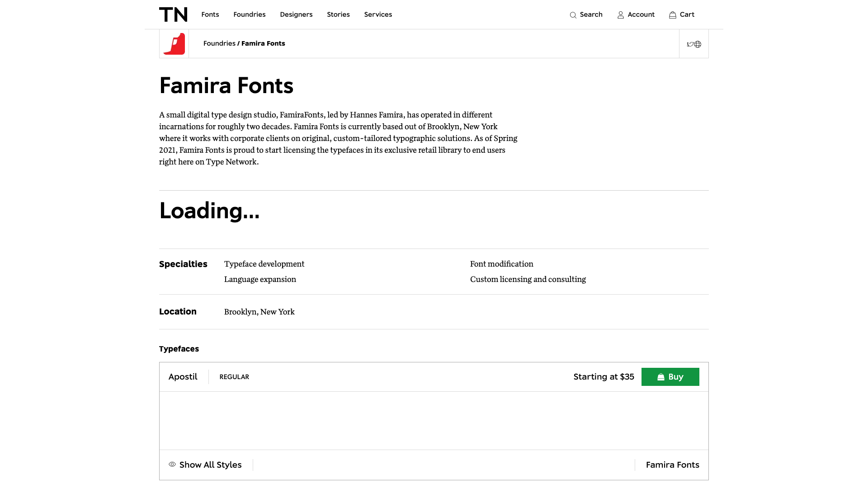Open the Designers menu
Image resolution: width=868 pixels, height=488 pixels.
[x=296, y=14]
